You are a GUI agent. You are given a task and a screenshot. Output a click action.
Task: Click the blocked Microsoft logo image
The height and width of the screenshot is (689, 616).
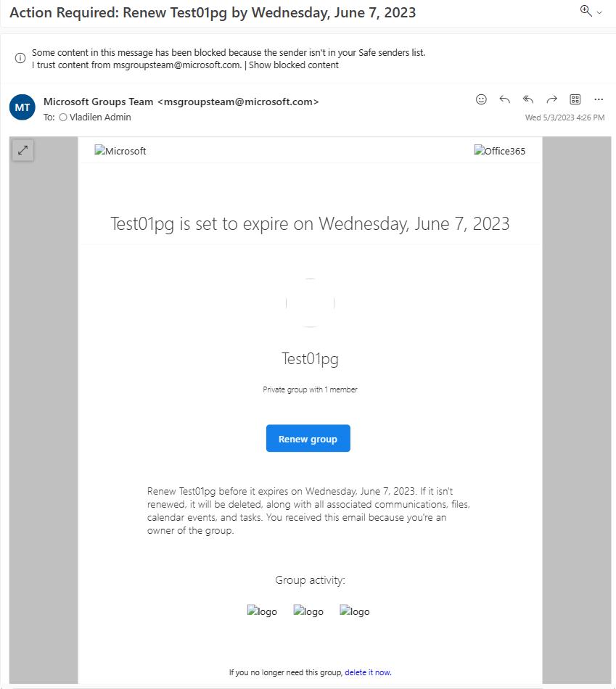click(120, 151)
